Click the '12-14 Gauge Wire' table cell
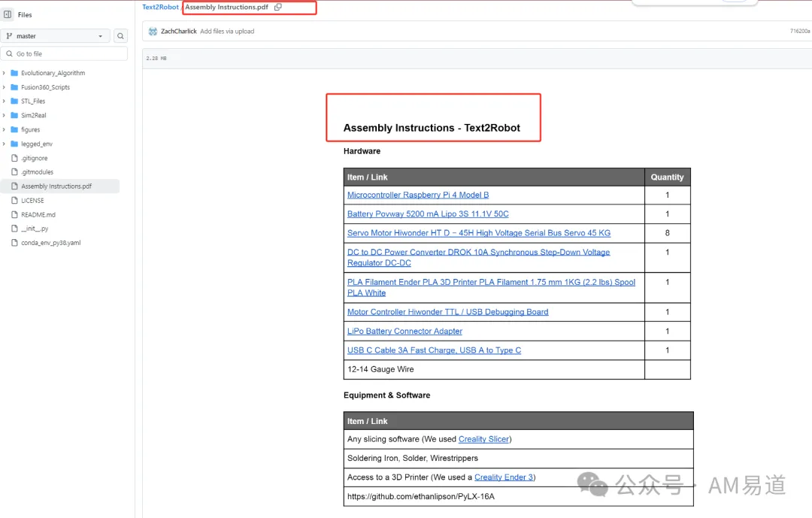 (x=494, y=369)
